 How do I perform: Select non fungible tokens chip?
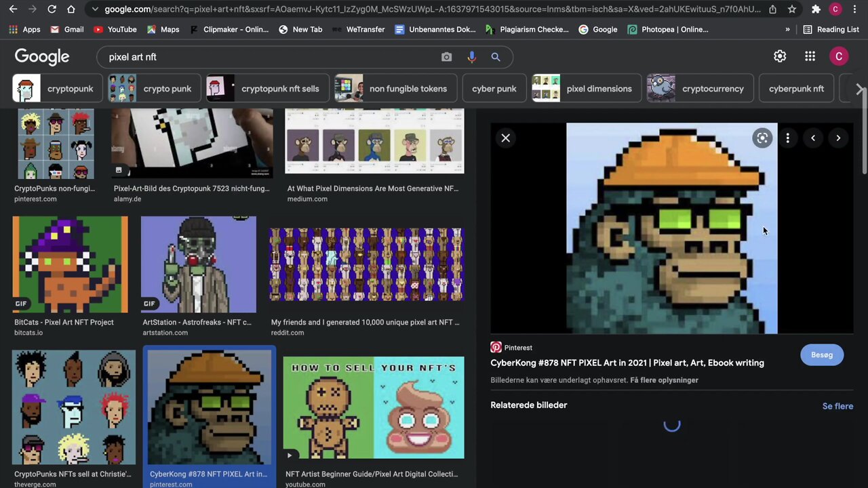(396, 88)
